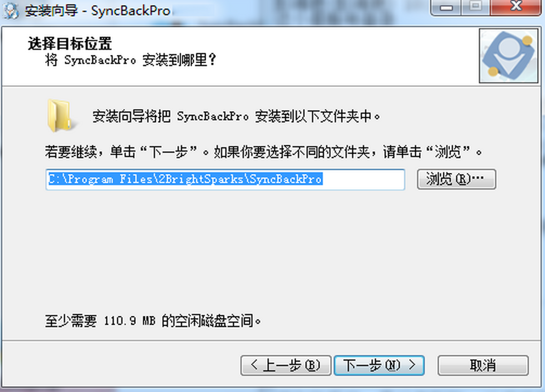Screen dimensions: 545x392
Task: Click the install path input field
Action: [225, 180]
